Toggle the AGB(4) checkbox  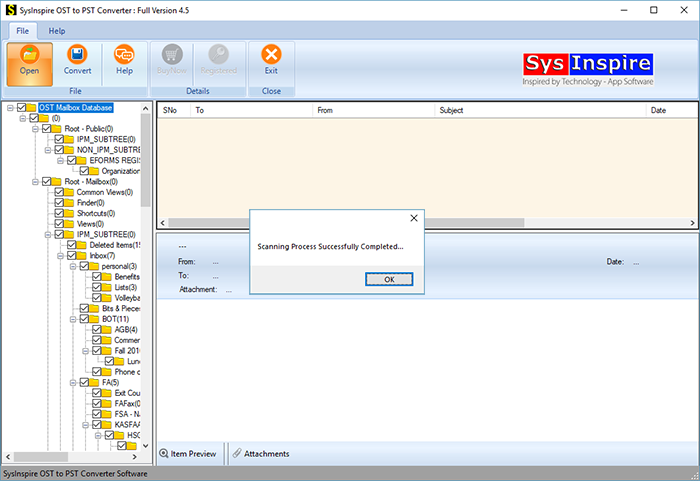coord(96,330)
